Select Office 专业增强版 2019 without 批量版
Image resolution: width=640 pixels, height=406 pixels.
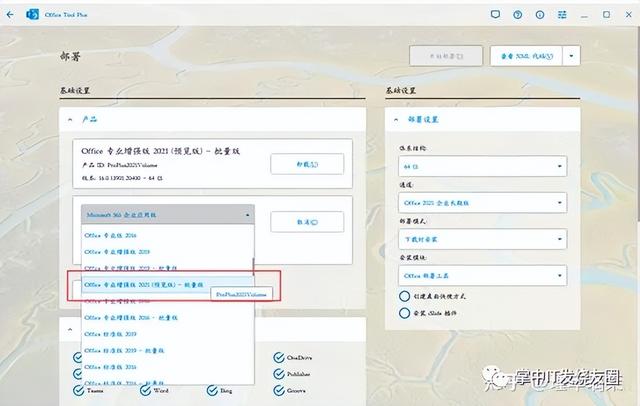click(168, 252)
